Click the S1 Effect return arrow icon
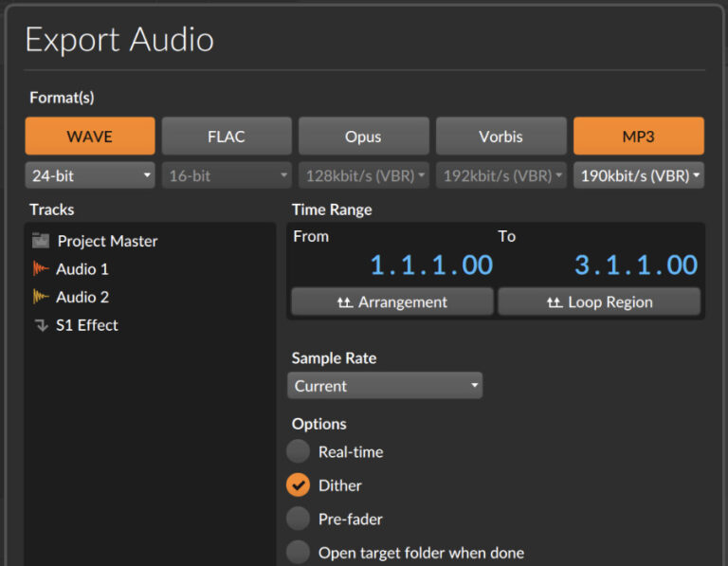Screen dimensions: 728x566 [x=42, y=325]
